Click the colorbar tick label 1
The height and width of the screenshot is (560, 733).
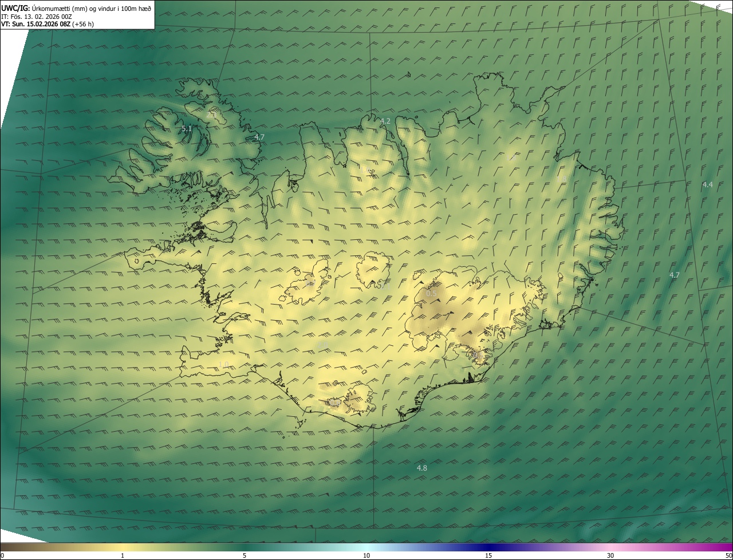point(123,556)
